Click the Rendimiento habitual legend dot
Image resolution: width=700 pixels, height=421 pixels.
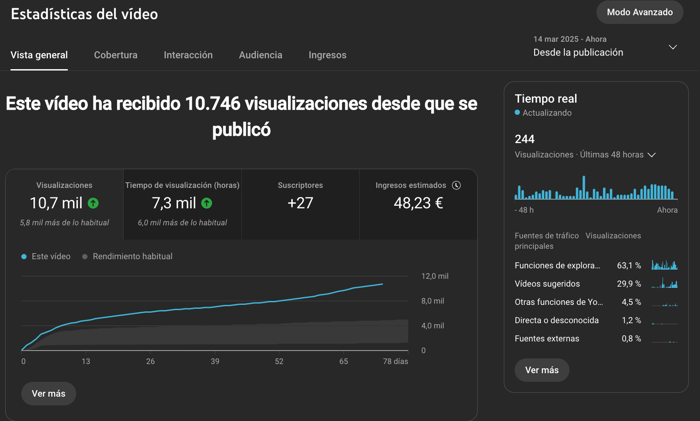[x=85, y=257]
